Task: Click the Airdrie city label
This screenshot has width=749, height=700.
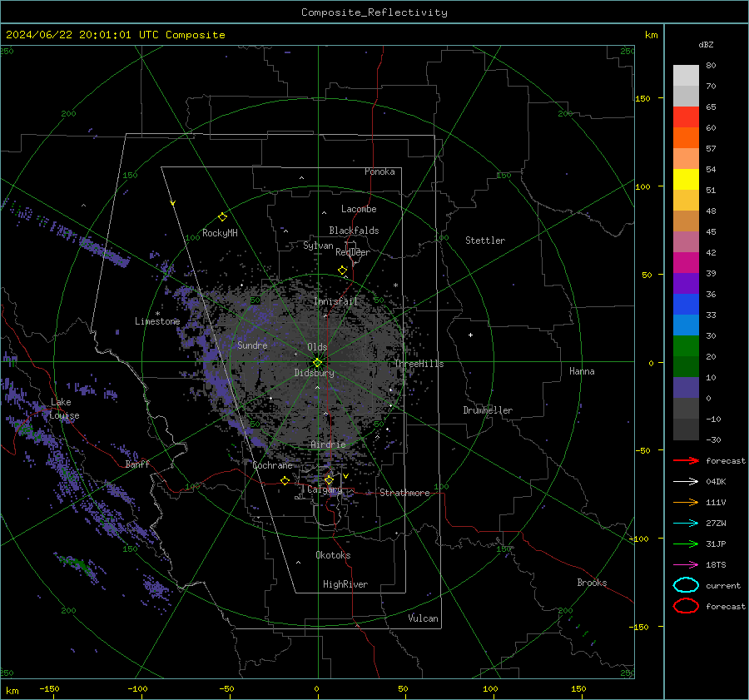Action: tap(328, 444)
